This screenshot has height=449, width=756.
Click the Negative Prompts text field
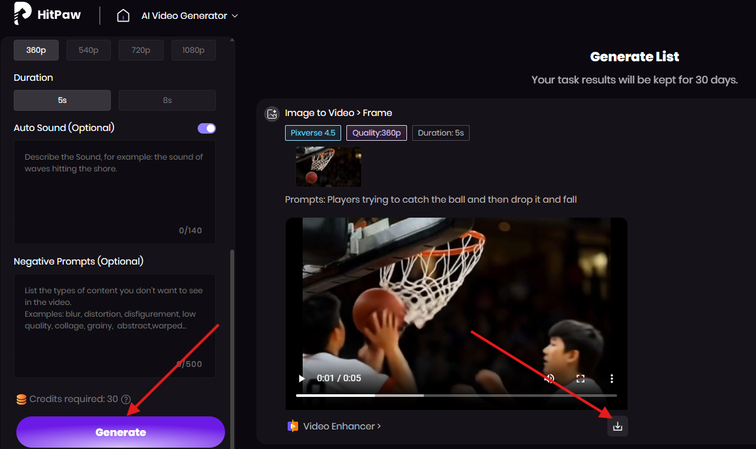(x=114, y=320)
